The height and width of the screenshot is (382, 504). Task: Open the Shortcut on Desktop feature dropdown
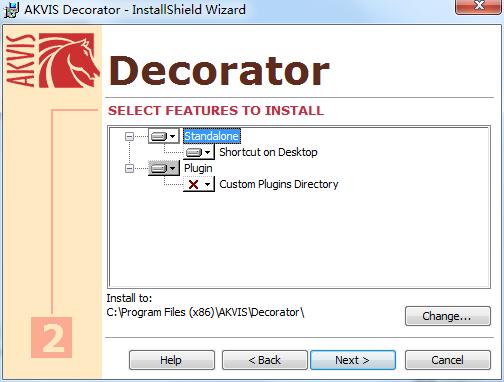pos(199,152)
